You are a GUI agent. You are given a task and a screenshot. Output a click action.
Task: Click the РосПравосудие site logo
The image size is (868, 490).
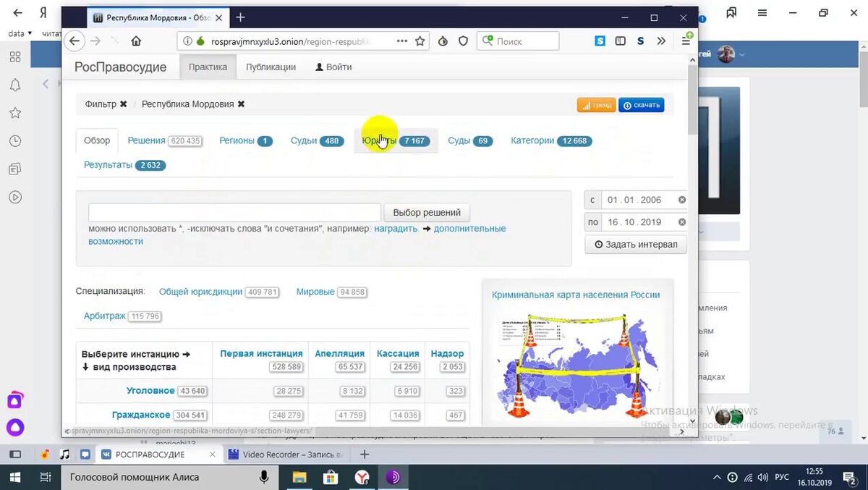click(x=120, y=67)
